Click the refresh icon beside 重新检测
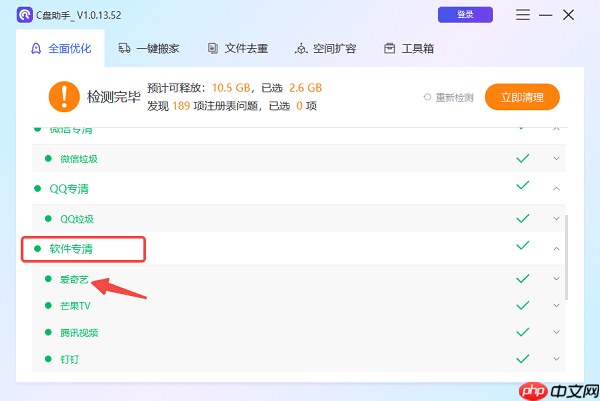The width and height of the screenshot is (600, 401). pyautogui.click(x=427, y=97)
